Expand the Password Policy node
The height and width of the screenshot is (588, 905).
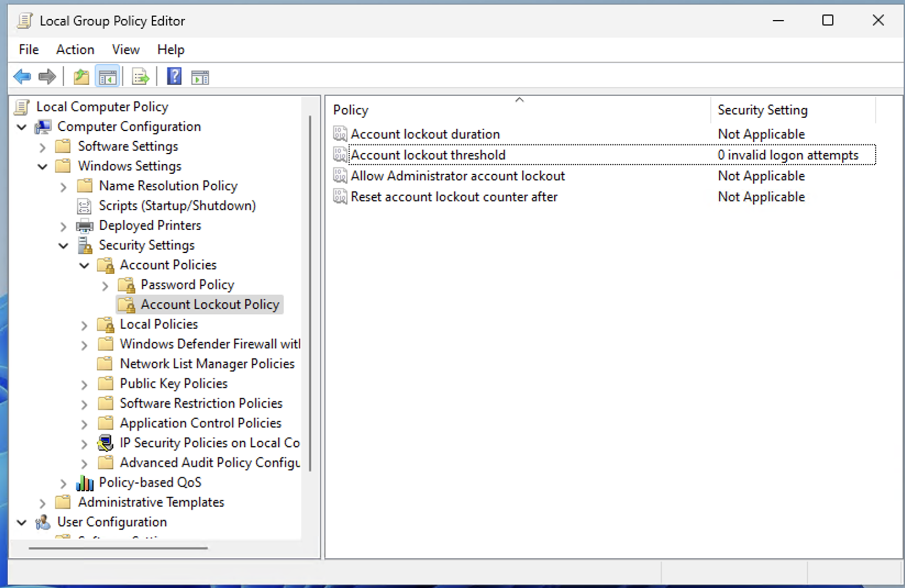coord(106,286)
